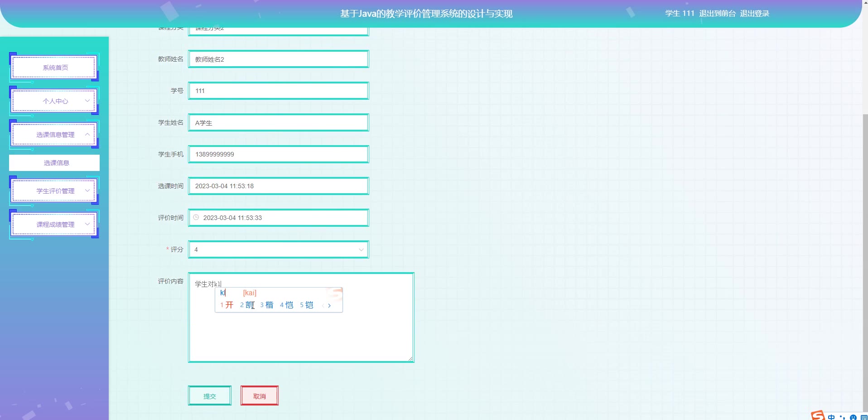
Task: Submit the form with 提交 button
Action: click(x=210, y=396)
